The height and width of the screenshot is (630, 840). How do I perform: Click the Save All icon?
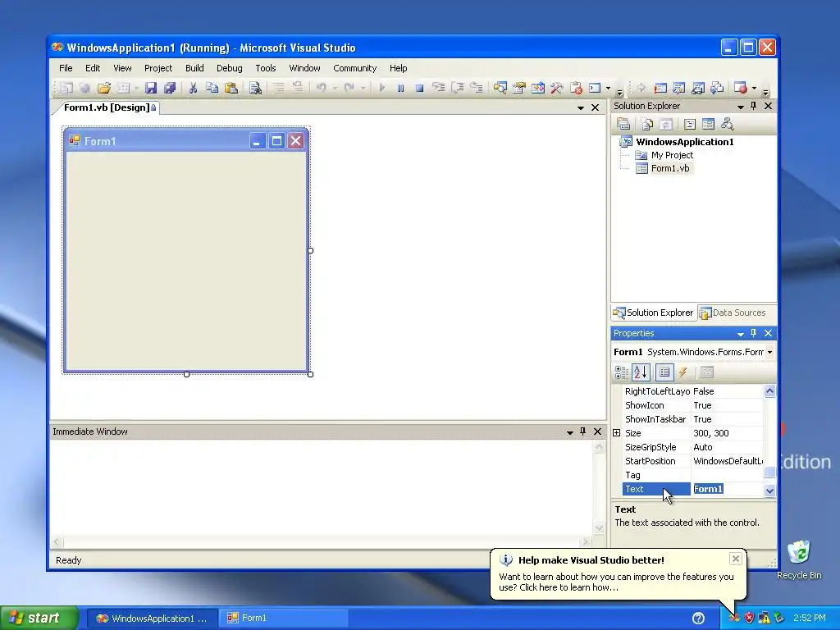point(170,88)
